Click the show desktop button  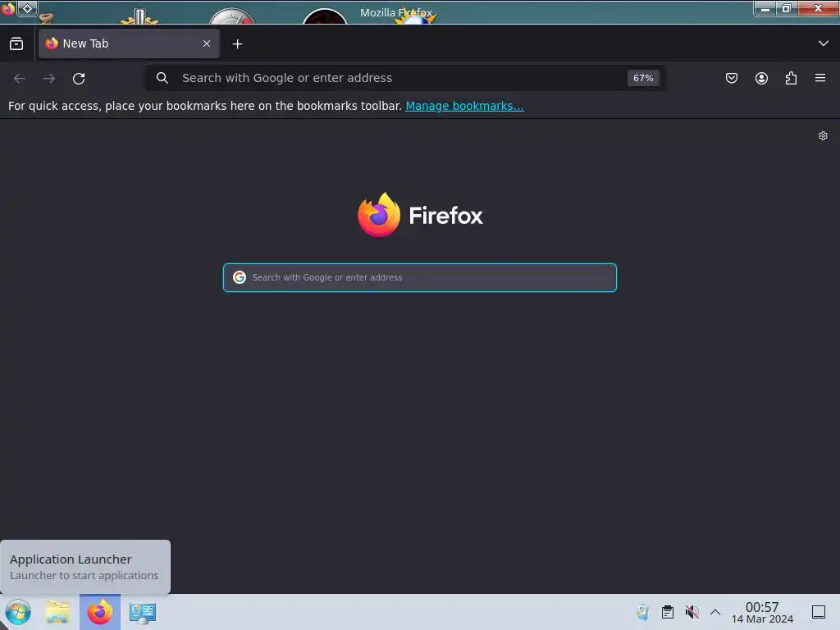point(819,612)
